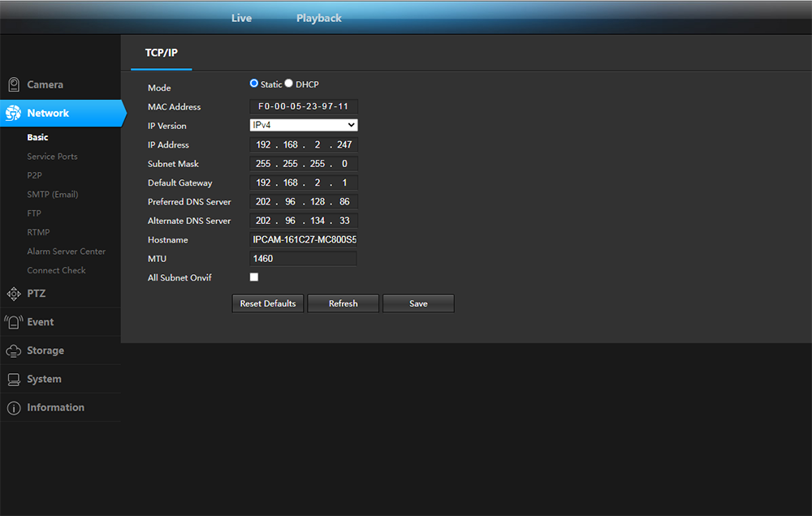This screenshot has height=516, width=812.
Task: Open Service Ports settings page
Action: point(52,157)
